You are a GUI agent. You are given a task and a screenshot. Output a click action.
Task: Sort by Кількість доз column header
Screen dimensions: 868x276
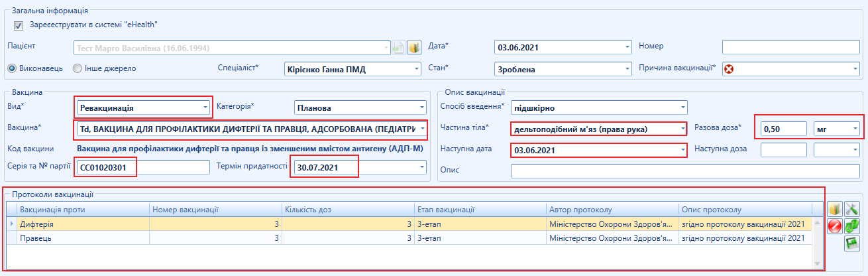coord(349,210)
